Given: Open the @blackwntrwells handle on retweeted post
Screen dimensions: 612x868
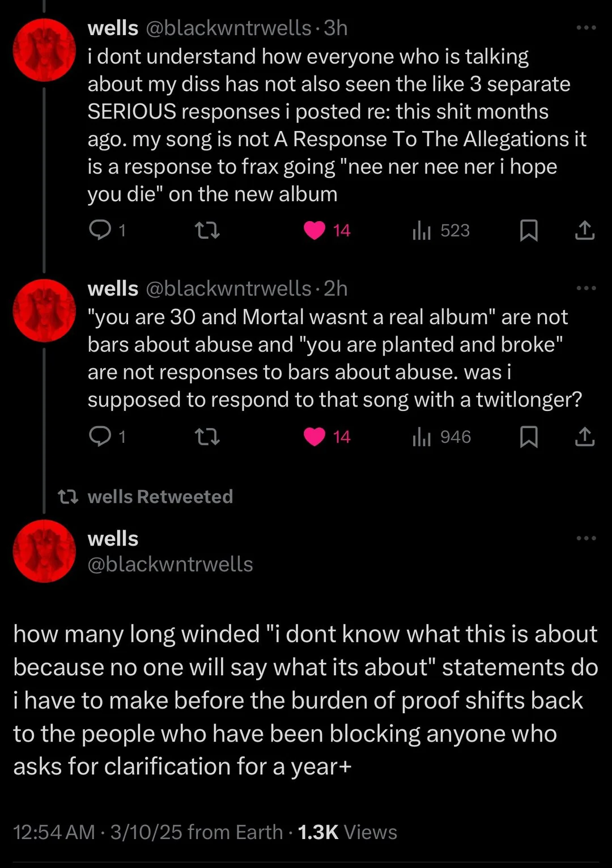Looking at the screenshot, I should pyautogui.click(x=170, y=564).
